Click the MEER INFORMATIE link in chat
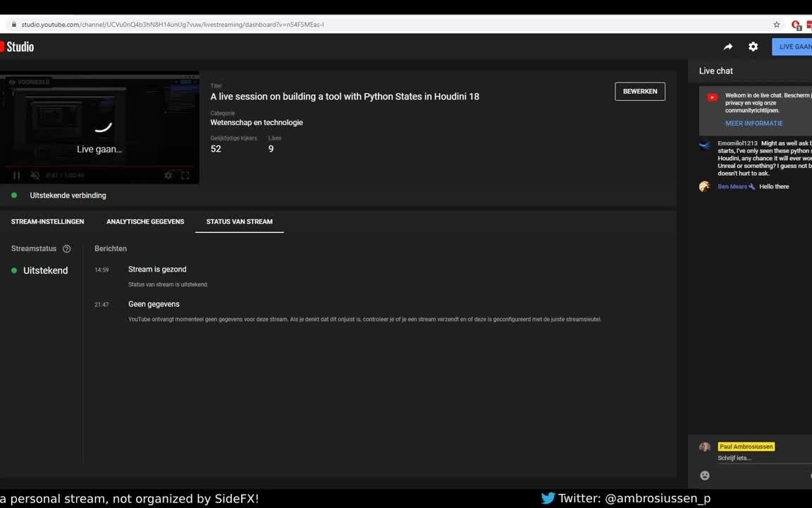 tap(753, 123)
